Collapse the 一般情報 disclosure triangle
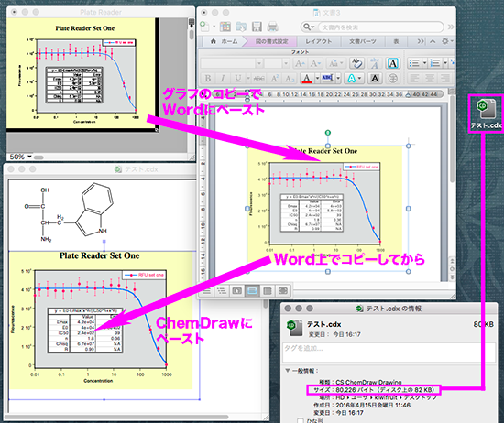The width and height of the screenshot is (504, 423). [x=288, y=371]
